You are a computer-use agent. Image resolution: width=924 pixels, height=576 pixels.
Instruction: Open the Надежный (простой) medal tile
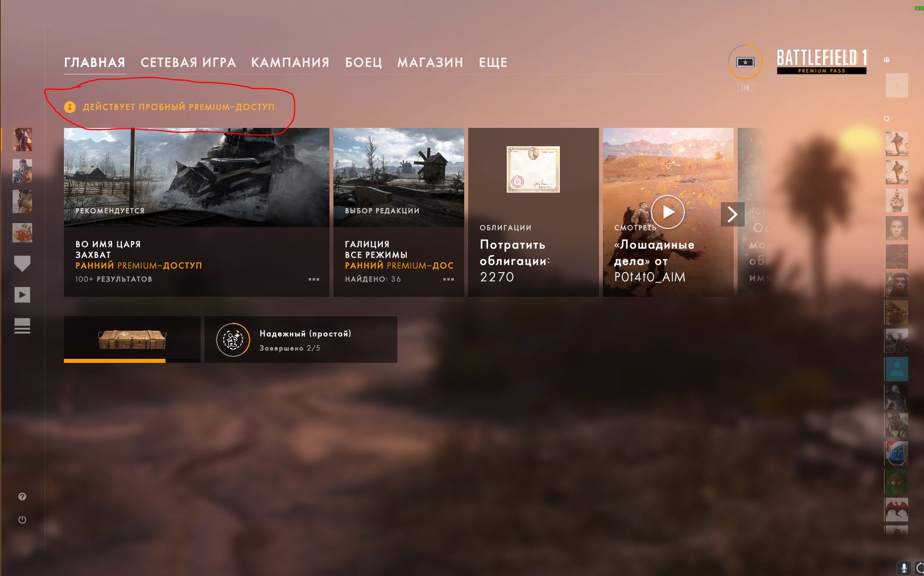pyautogui.click(x=301, y=340)
